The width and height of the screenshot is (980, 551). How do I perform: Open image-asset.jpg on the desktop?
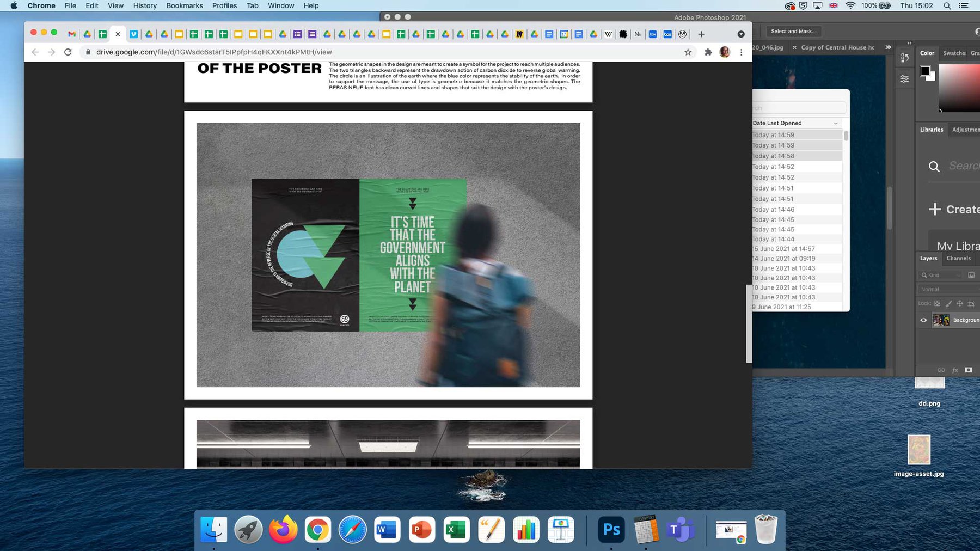pos(919,456)
